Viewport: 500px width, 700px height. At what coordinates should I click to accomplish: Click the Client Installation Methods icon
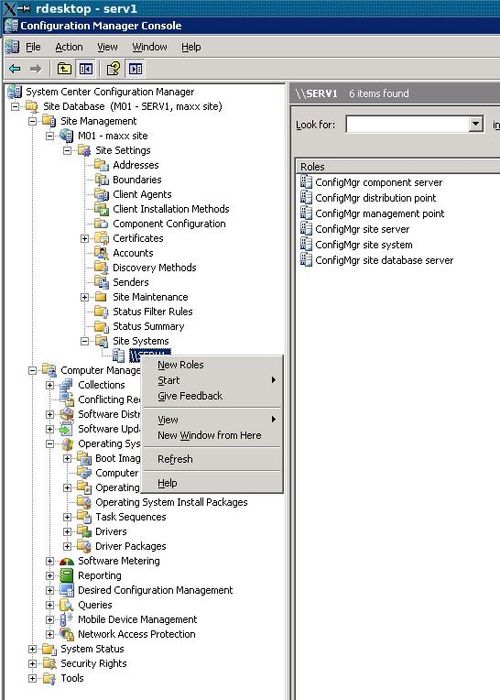(x=101, y=209)
